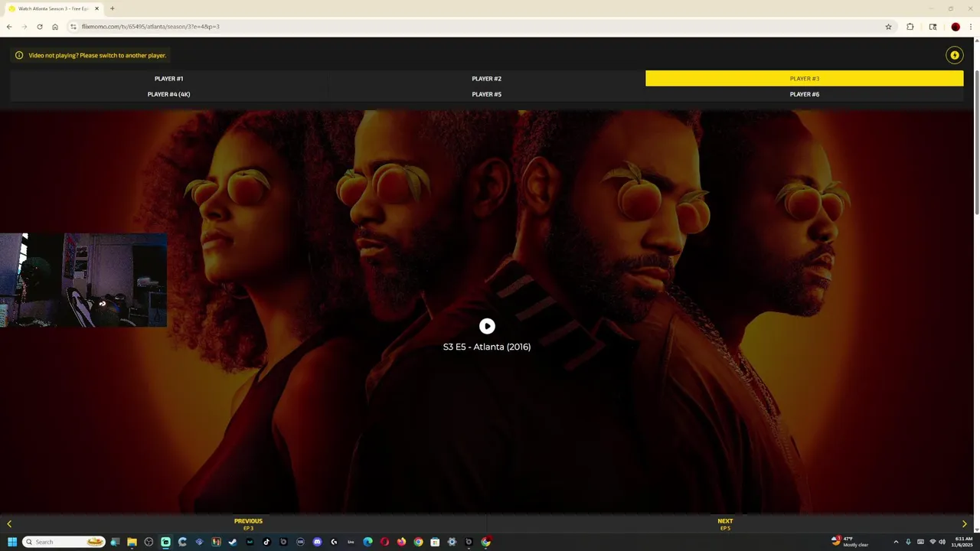Click the info icon beside video warning
This screenshot has height=551, width=980.
19,55
